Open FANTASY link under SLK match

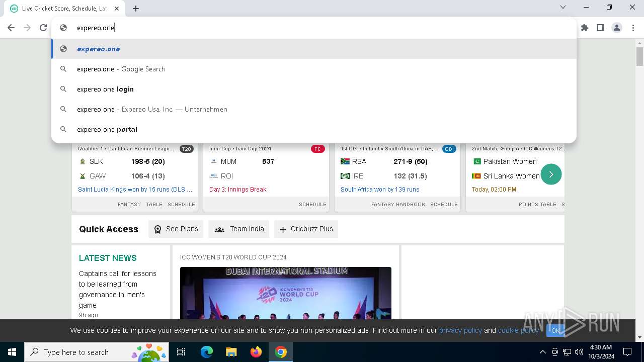(x=129, y=204)
